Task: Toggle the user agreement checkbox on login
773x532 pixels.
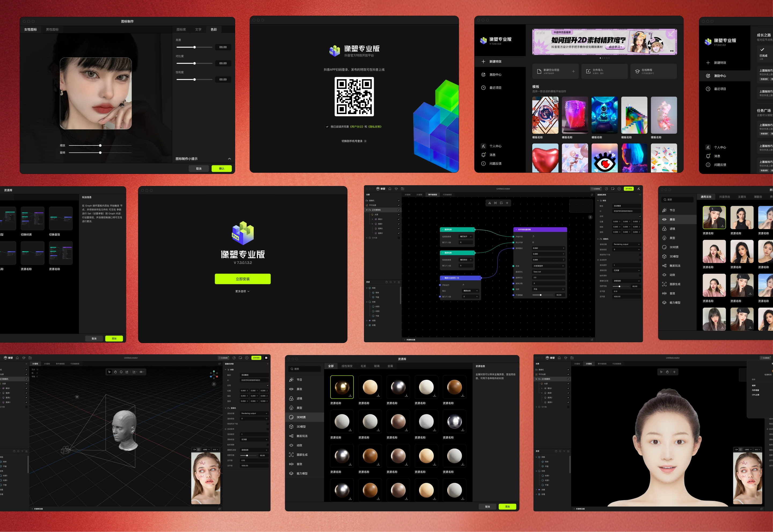Action: pos(327,127)
